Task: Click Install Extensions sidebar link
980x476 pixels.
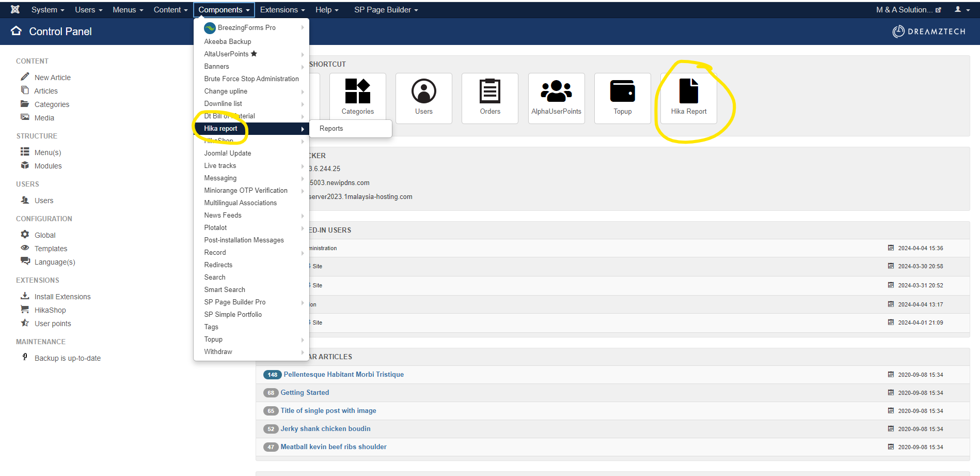Action: click(x=62, y=297)
